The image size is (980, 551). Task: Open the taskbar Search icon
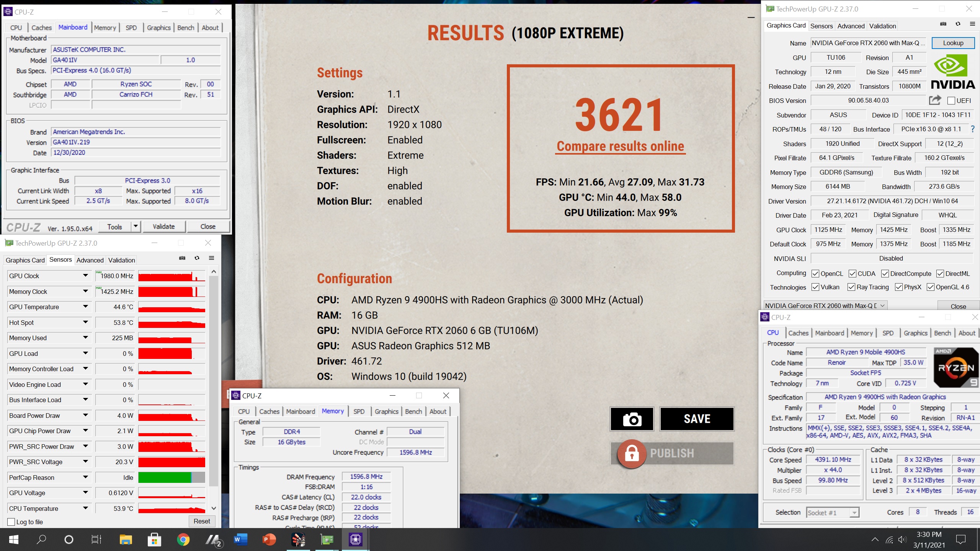(41, 540)
